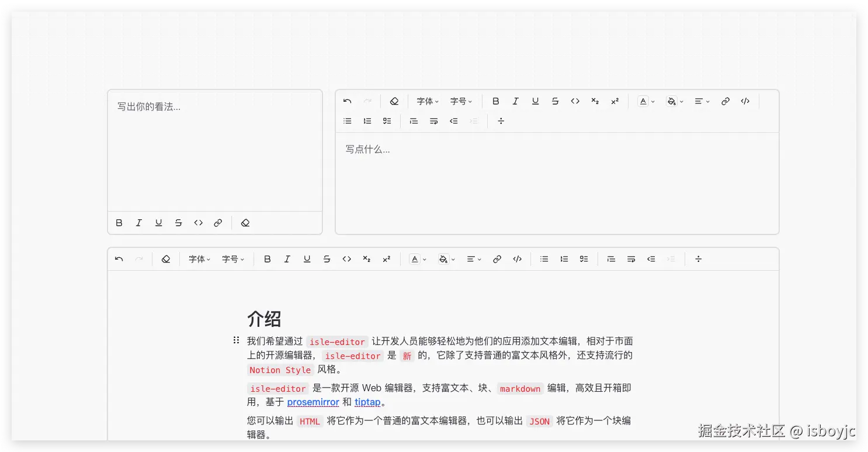Insert a horizontal divider using the ÷ icon
Viewport: 868px width, 452px height.
501,121
